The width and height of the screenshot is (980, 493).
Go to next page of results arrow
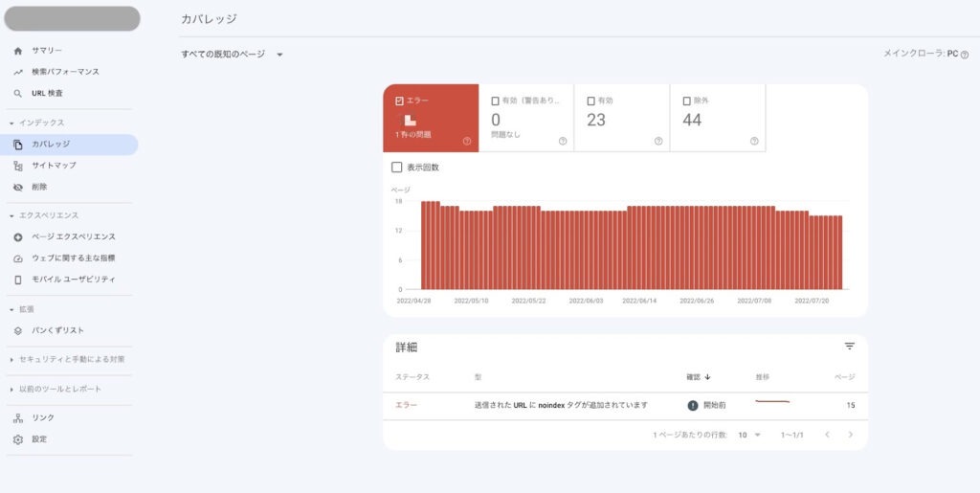click(850, 435)
